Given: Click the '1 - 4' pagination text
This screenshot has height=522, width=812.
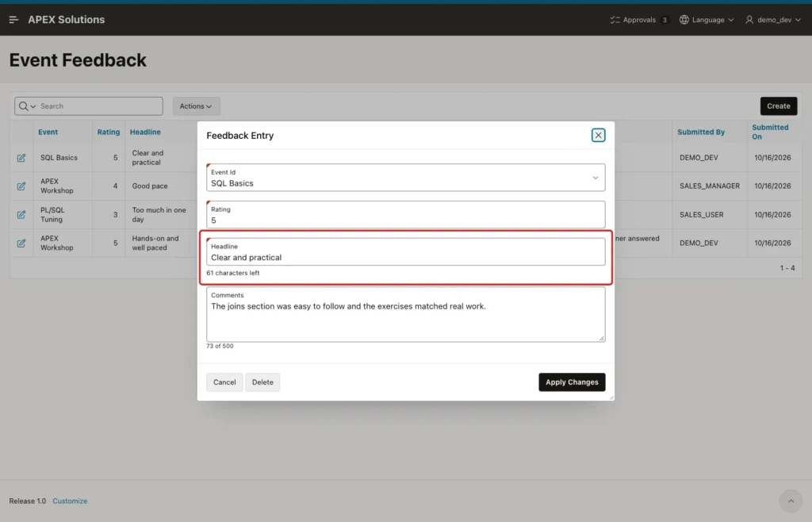Looking at the screenshot, I should coord(787,267).
